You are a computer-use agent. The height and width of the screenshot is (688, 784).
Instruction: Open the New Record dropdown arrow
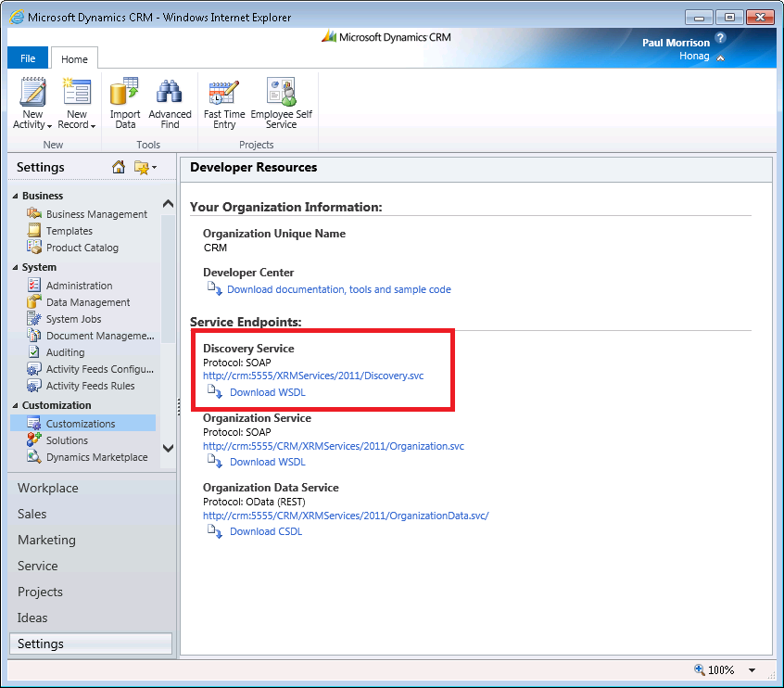[93, 126]
